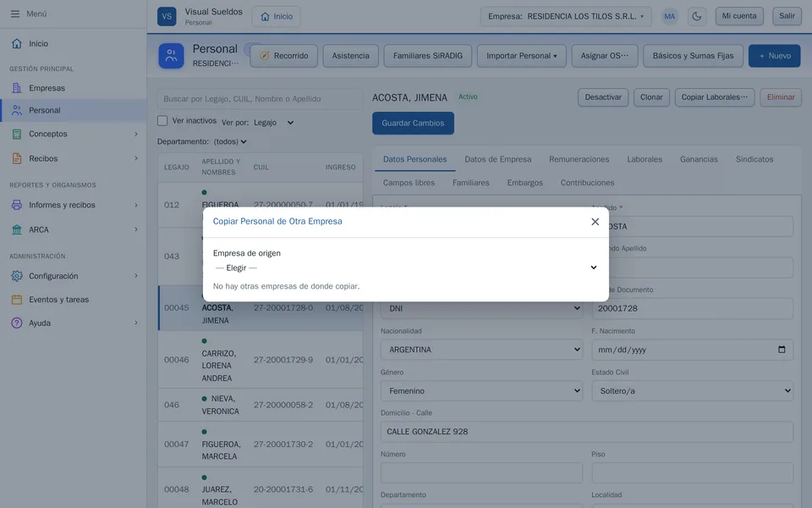Click the document number 20001728 field
812x508 pixels.
[693, 308]
